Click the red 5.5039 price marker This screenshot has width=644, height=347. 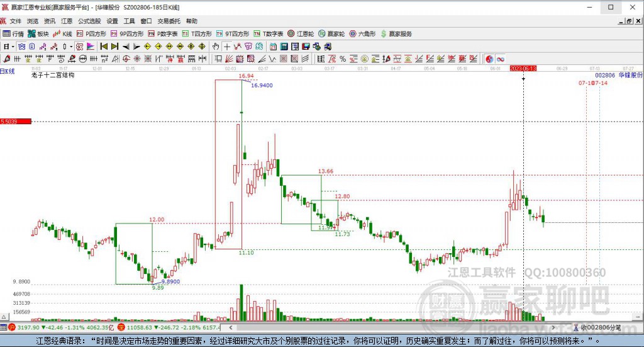16,122
